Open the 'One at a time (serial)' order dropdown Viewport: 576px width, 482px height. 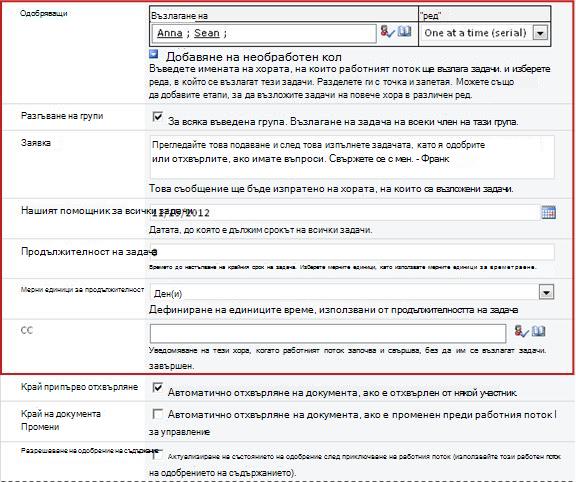point(540,33)
